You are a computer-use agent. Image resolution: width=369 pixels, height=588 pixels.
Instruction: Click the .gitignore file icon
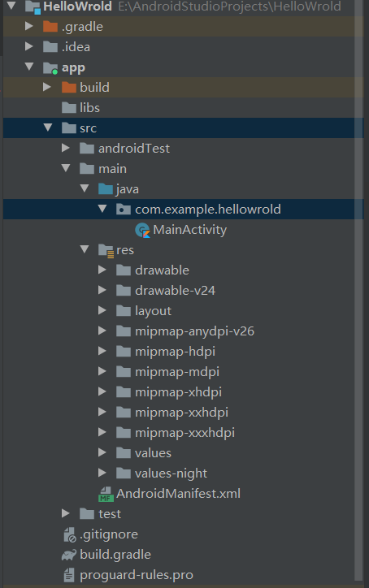pos(69,534)
